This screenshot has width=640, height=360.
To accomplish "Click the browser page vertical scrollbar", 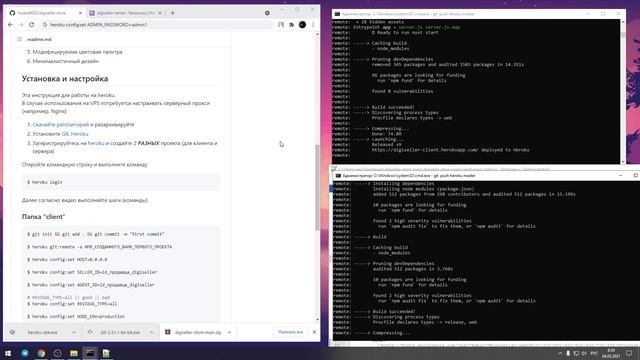I will pyautogui.click(x=318, y=188).
